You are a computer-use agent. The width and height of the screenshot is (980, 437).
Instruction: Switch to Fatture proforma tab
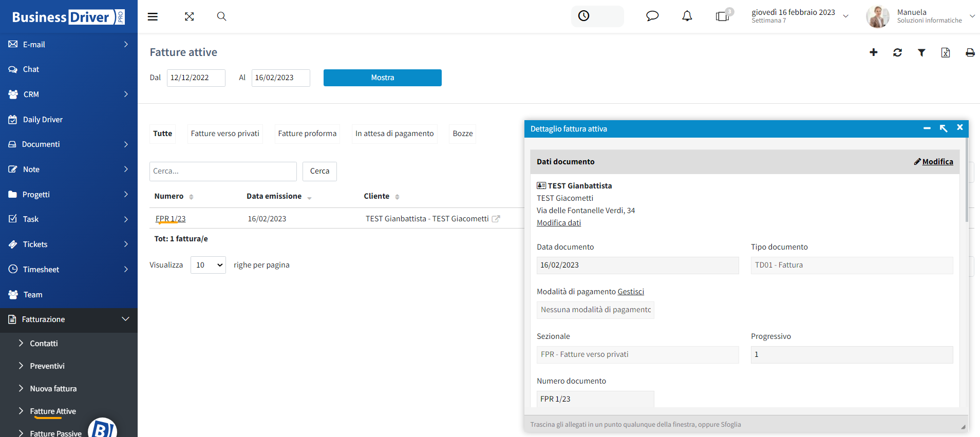click(x=307, y=134)
